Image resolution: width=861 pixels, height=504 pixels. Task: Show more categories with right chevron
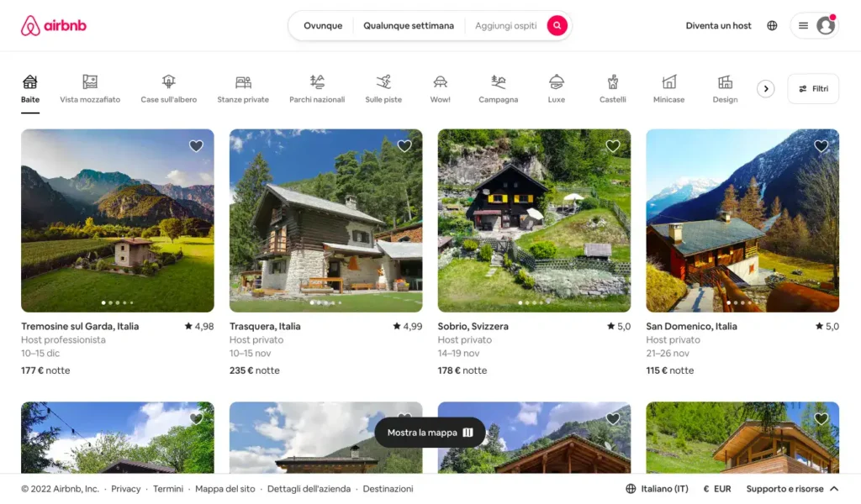(765, 89)
